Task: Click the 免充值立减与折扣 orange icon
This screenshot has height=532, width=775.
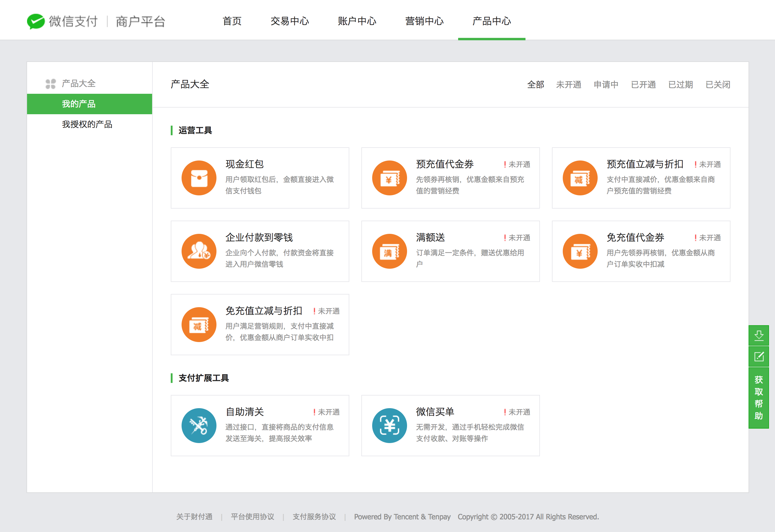Action: tap(199, 325)
